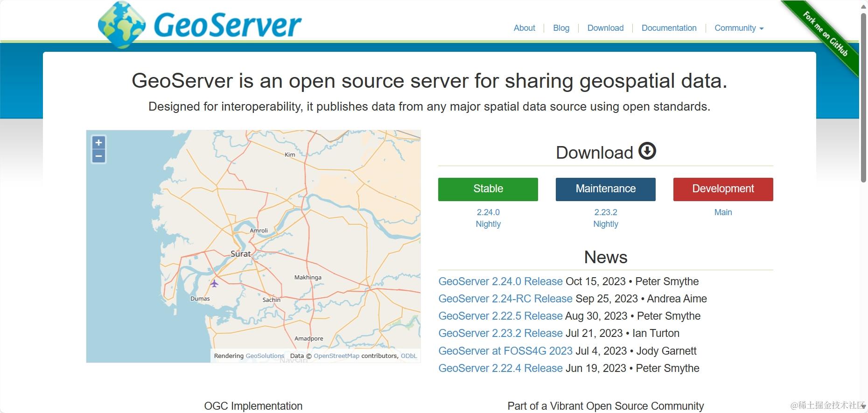Click the Download section heading
The image size is (868, 413).
pos(594,153)
